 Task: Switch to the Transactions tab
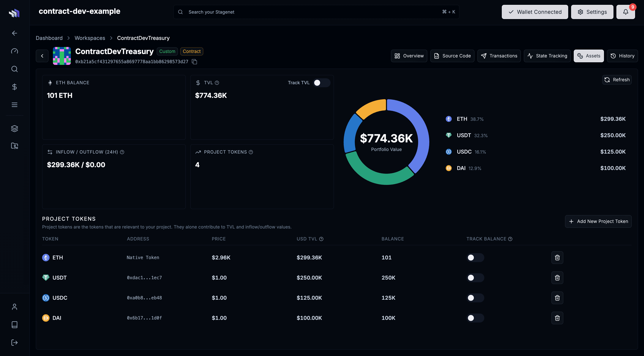(x=499, y=56)
